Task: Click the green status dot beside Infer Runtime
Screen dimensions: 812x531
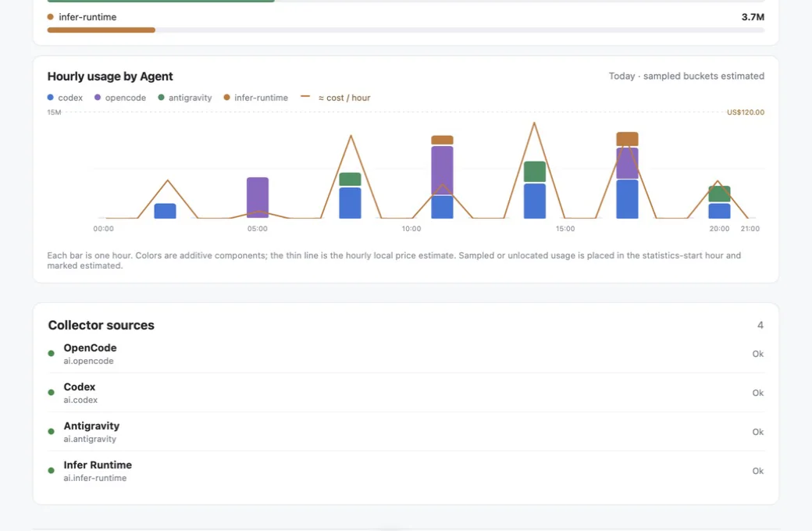Action: [51, 470]
